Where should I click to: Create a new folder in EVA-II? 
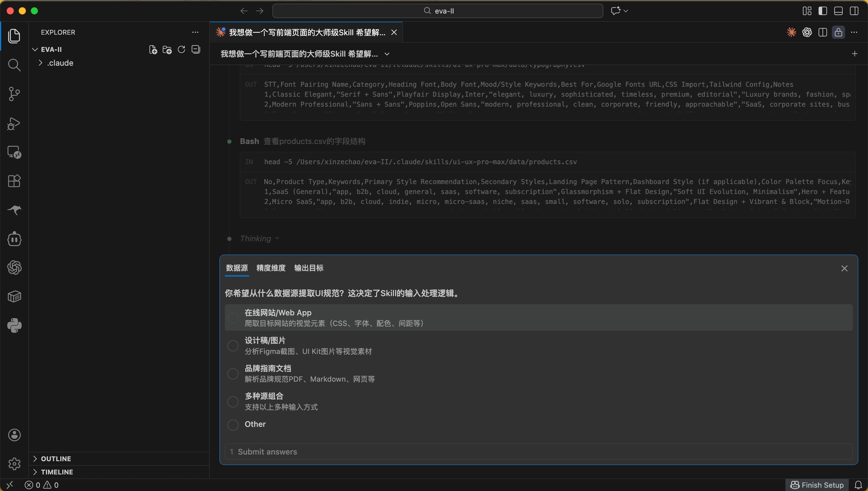tap(167, 50)
